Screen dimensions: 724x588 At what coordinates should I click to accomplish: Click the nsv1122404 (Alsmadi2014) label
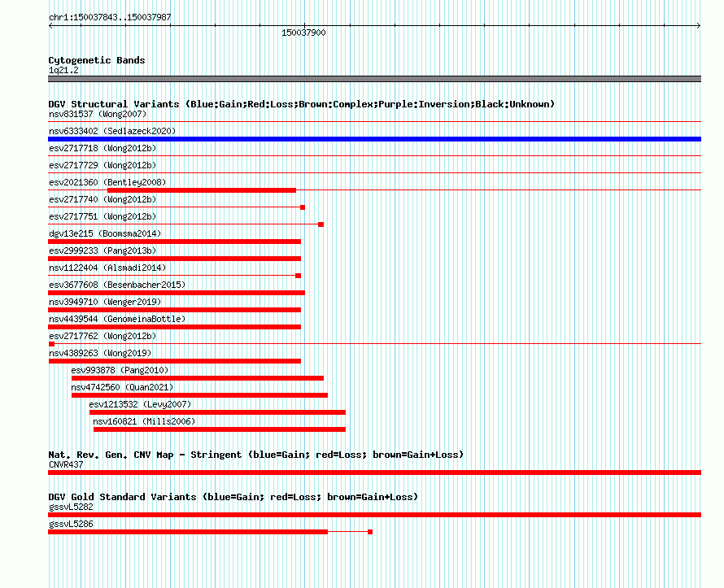[x=107, y=268]
